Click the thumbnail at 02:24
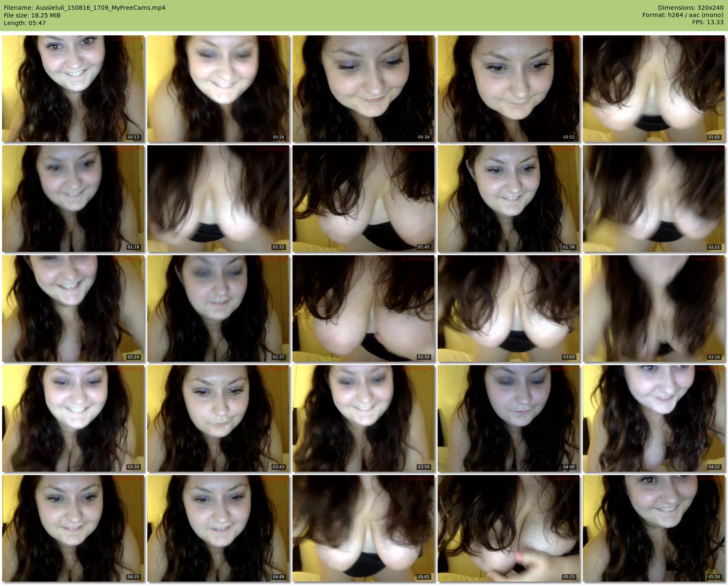Viewport: 728px width, 585px height. (73, 308)
